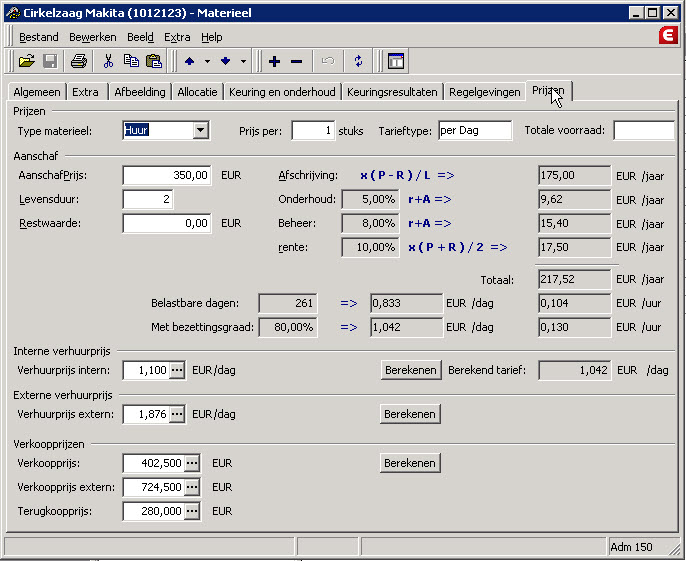Open ellipsis next to Verkoopprijs
Image resolution: width=686 pixels, height=561 pixels.
192,463
